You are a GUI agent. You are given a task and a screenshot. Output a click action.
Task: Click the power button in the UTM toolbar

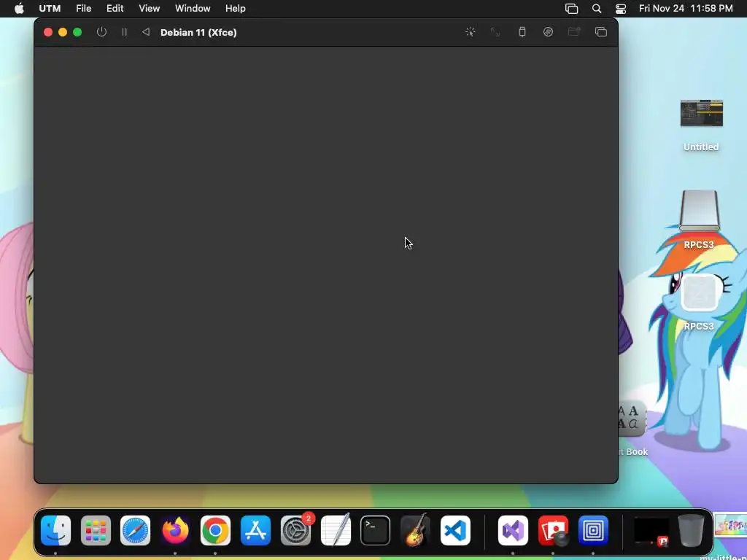tap(101, 32)
